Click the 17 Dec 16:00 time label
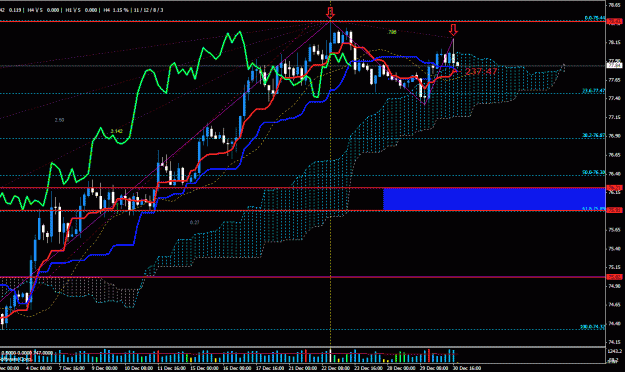The width and height of the screenshot is (625, 372). (x=270, y=368)
